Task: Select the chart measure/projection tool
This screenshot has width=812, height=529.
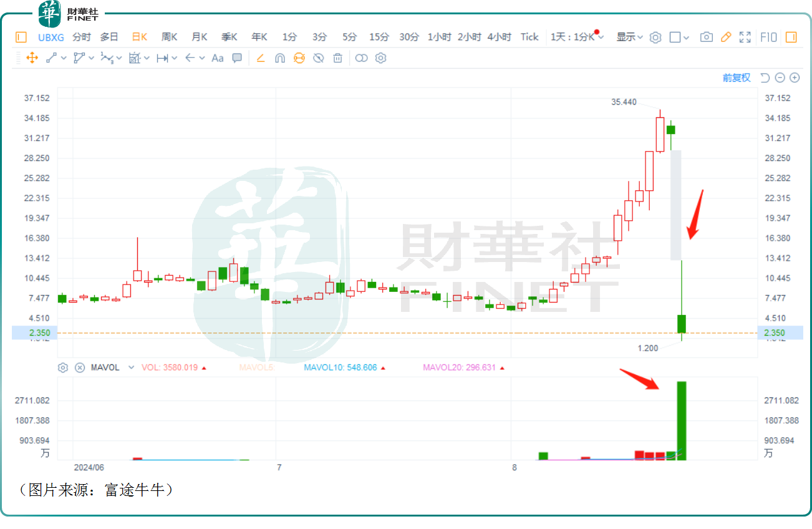Action: coord(135,58)
